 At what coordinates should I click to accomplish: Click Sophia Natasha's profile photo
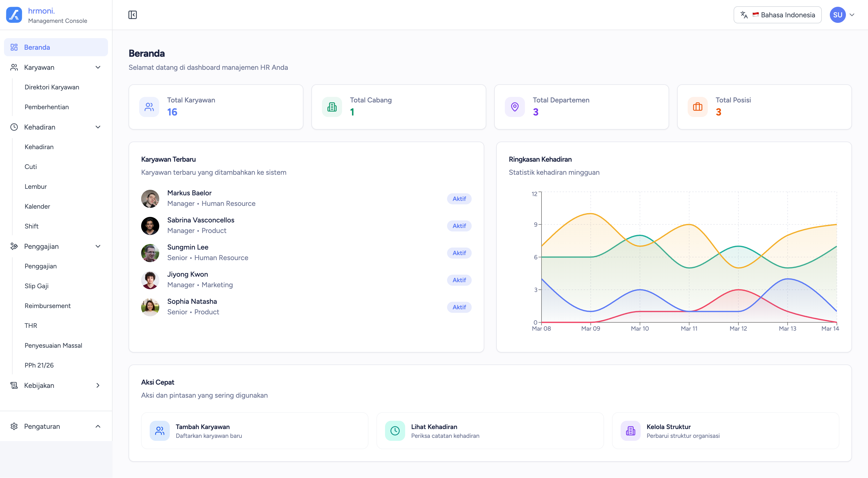point(150,307)
